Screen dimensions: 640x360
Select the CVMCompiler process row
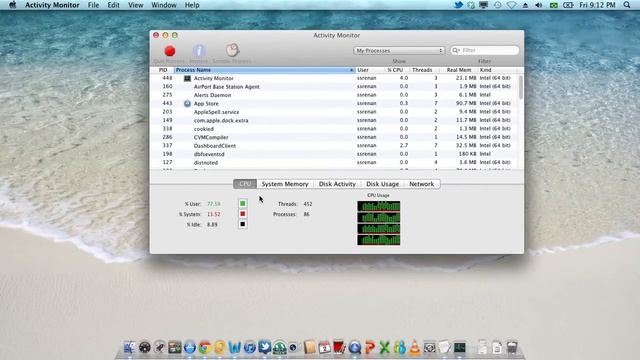(334, 137)
